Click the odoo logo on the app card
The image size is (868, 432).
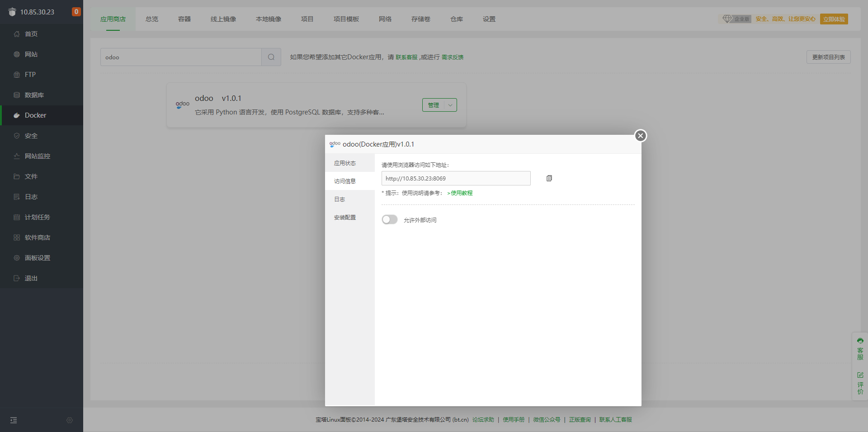pos(183,105)
